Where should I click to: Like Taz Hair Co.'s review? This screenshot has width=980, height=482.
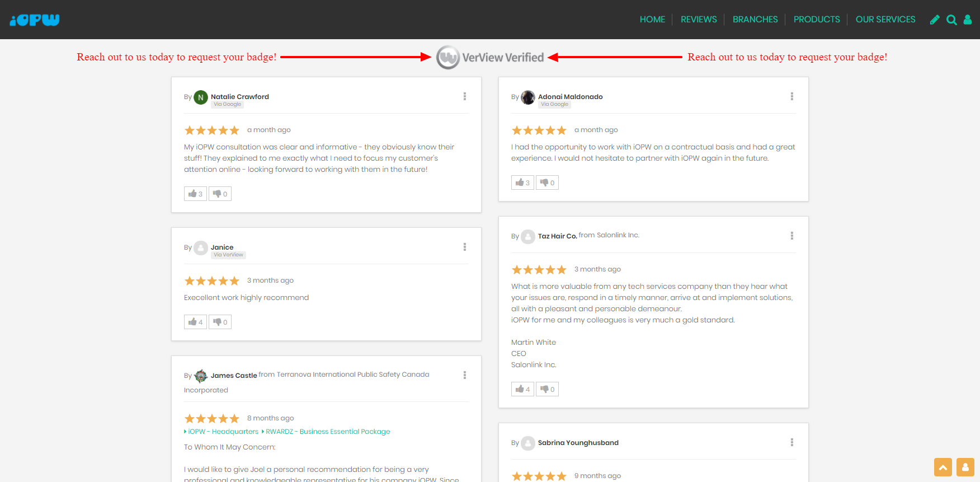[x=522, y=389]
